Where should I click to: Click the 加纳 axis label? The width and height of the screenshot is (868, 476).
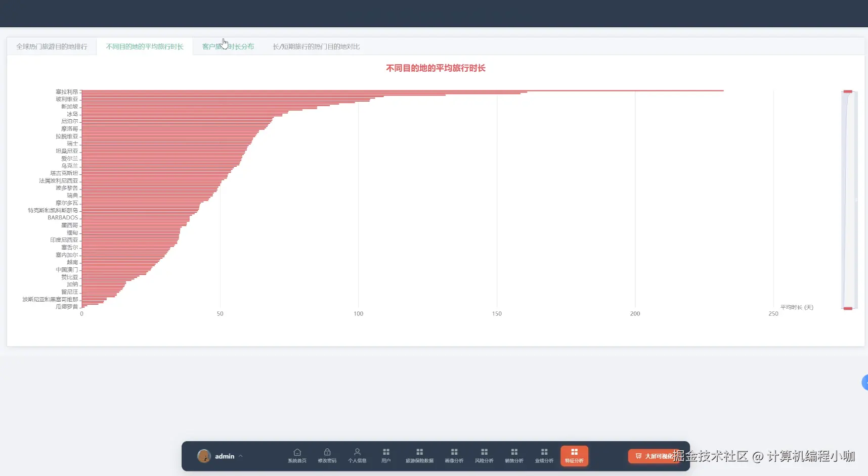coord(72,284)
